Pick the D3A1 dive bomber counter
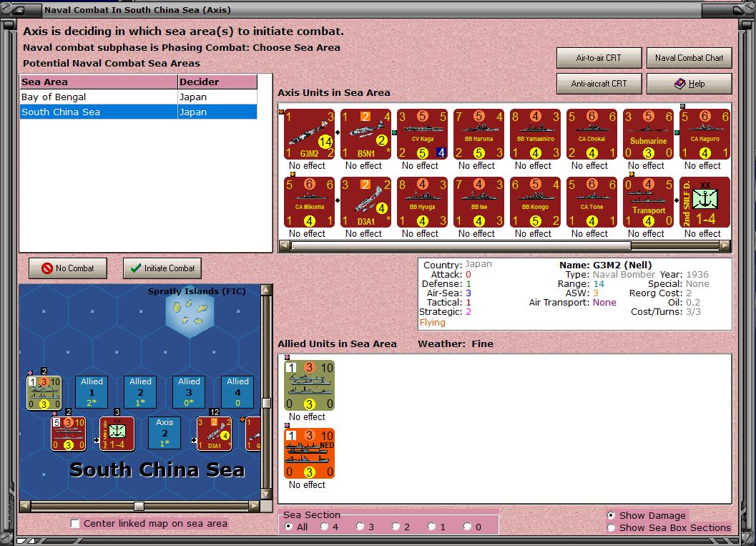 365,202
